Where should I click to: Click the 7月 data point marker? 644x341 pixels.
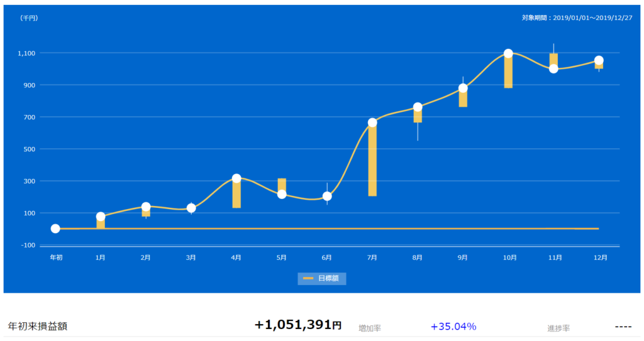(x=372, y=122)
